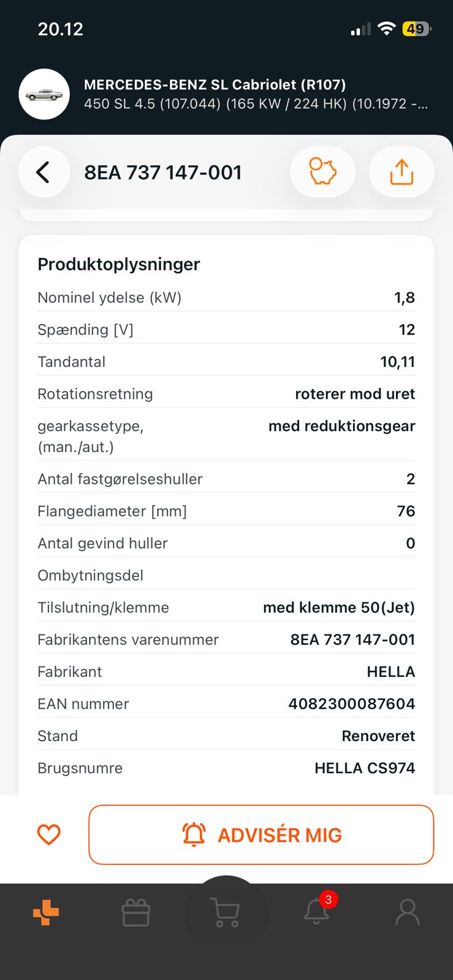The image size is (453, 980).
Task: Tap the 450 SL 4.5 vehicle details line
Action: point(256,104)
